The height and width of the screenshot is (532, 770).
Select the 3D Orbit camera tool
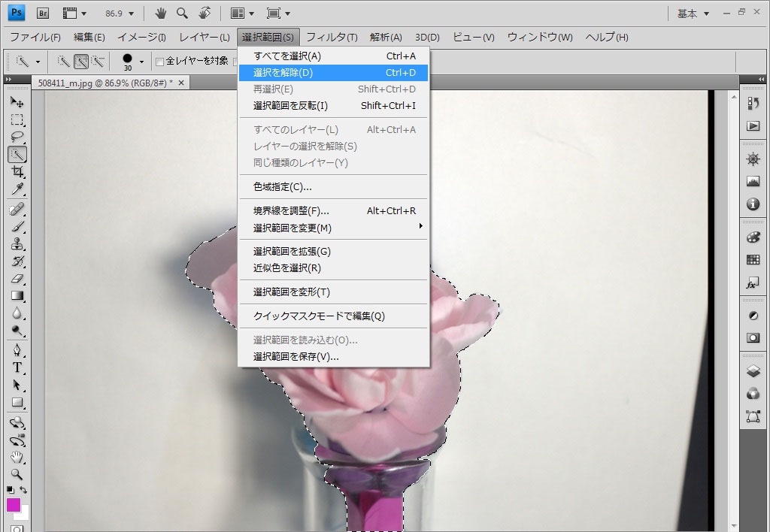point(17,440)
